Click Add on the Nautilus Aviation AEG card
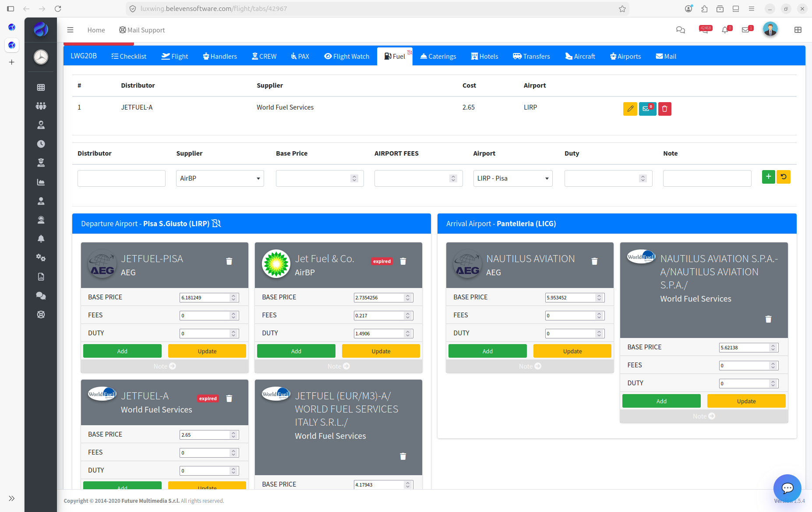 pyautogui.click(x=487, y=351)
